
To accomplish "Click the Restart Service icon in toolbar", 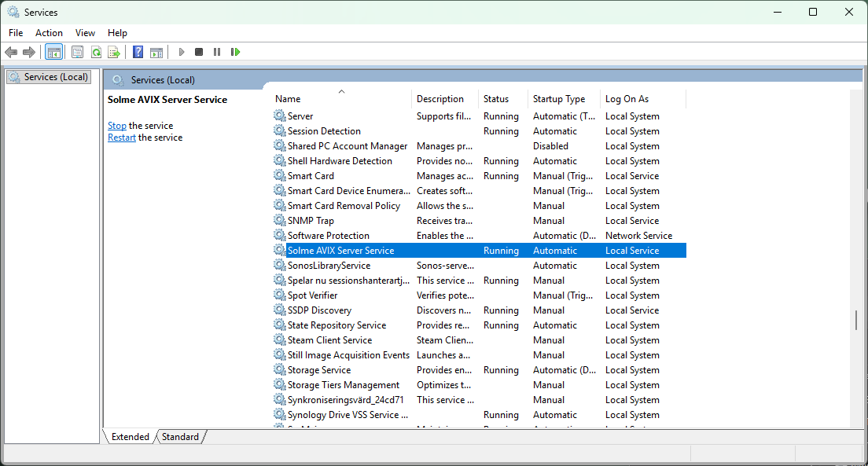I will [235, 52].
